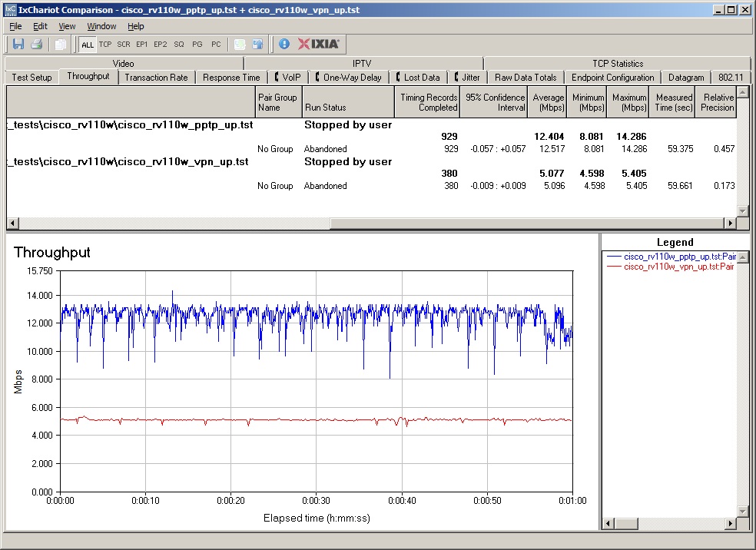Select the TCP Statistics tab group
Image resolution: width=756 pixels, height=550 pixels.
(618, 63)
